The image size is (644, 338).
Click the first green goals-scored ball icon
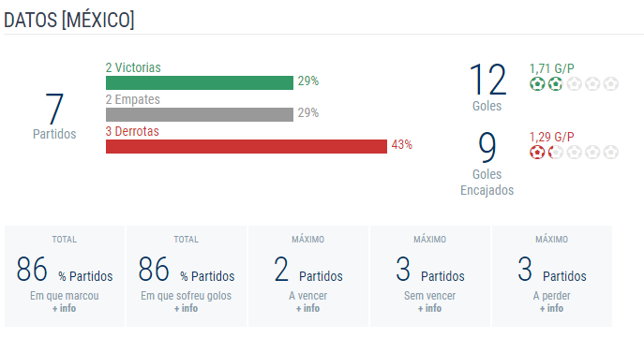tap(537, 84)
